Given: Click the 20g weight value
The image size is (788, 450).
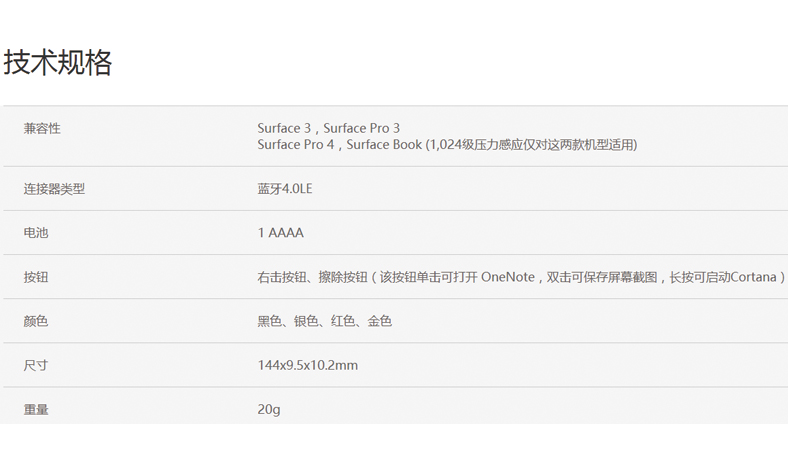Looking at the screenshot, I should tap(268, 409).
